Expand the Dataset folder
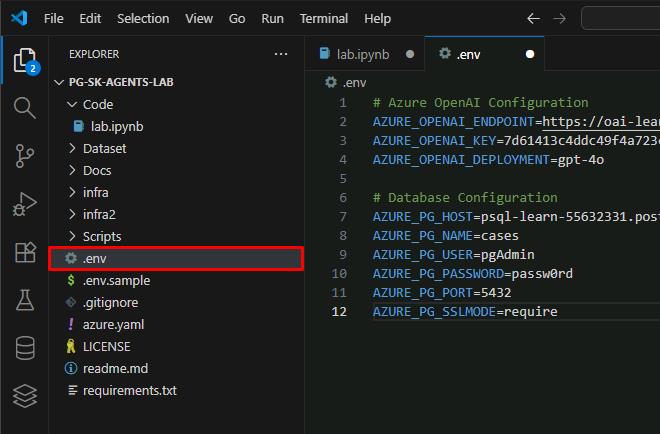The width and height of the screenshot is (660, 434). pyautogui.click(x=104, y=148)
